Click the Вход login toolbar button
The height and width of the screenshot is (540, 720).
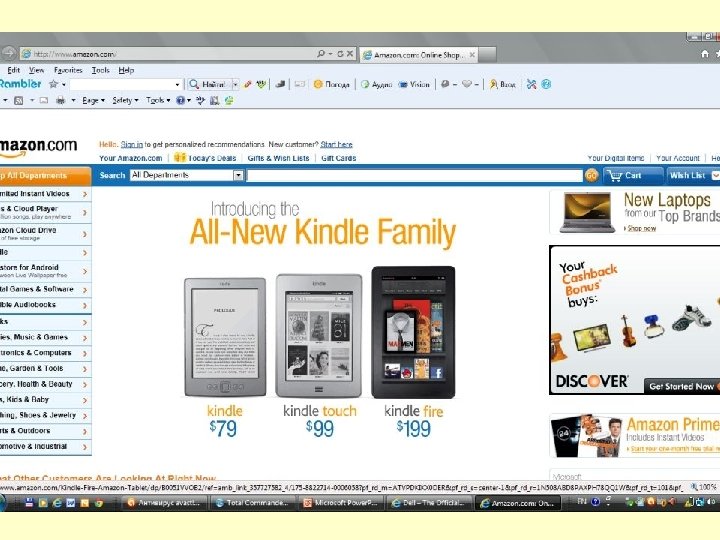502,84
